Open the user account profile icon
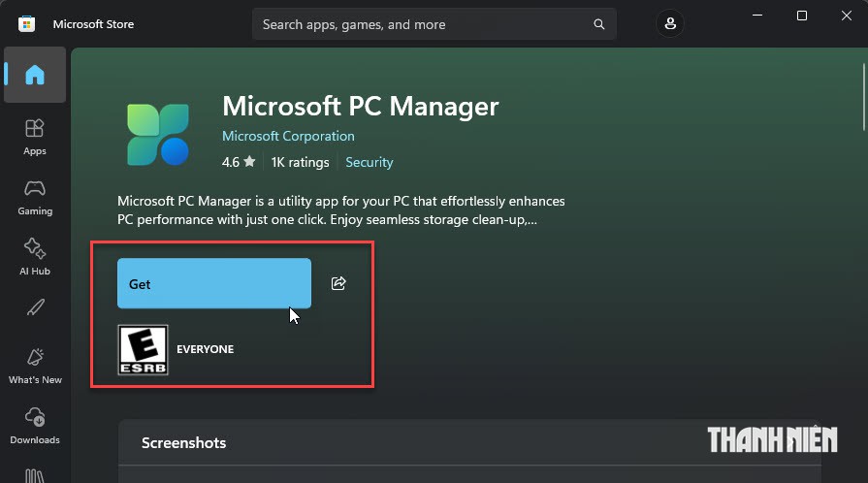This screenshot has width=868, height=483. (670, 24)
